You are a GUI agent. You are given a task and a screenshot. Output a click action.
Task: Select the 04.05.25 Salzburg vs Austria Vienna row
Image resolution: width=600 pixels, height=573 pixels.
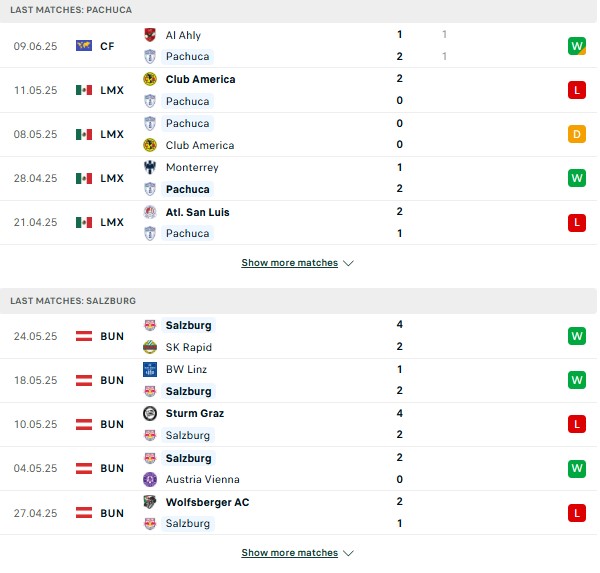pyautogui.click(x=298, y=469)
